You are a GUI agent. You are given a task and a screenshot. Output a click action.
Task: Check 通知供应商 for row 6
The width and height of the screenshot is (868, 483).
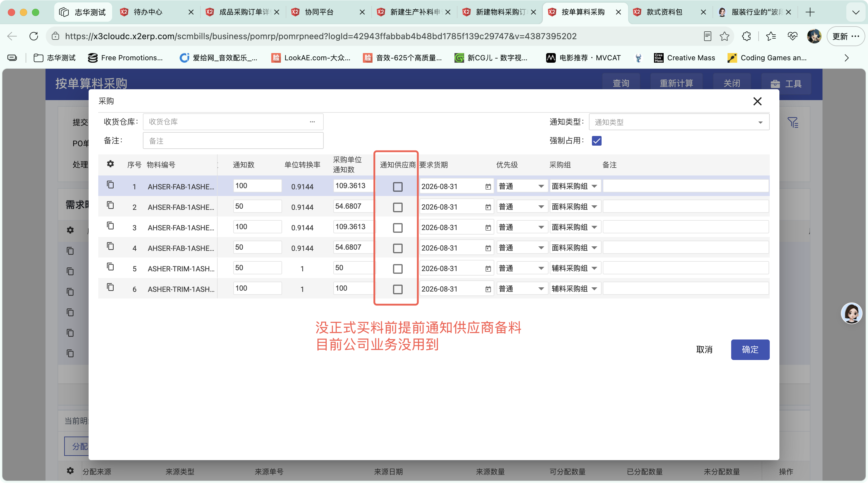pos(398,289)
